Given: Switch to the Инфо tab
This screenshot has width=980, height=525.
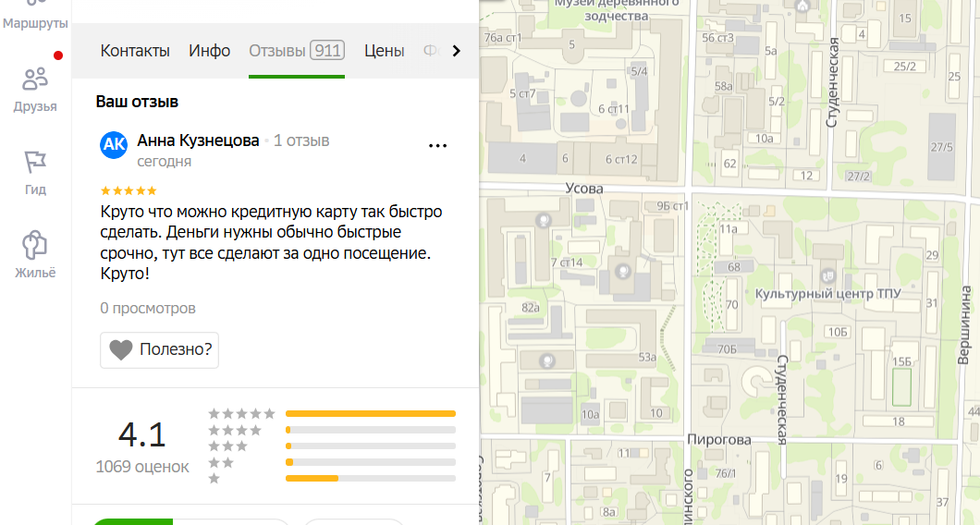Looking at the screenshot, I should coord(209,51).
